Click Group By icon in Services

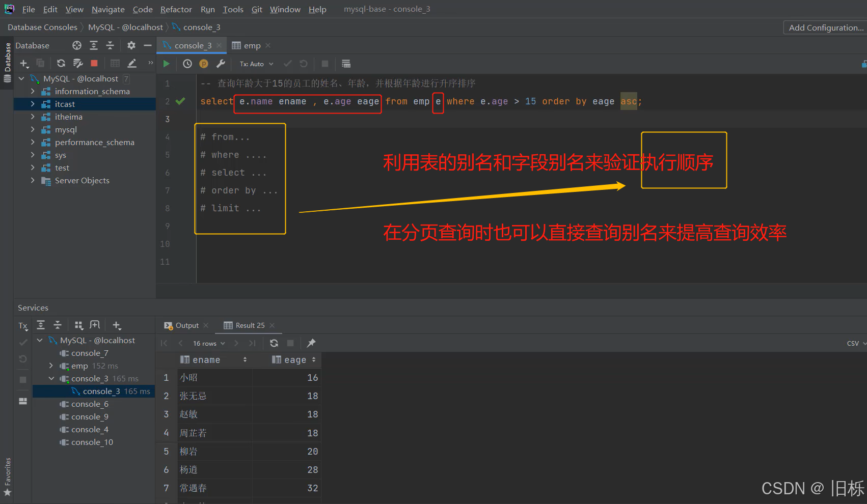[79, 325]
